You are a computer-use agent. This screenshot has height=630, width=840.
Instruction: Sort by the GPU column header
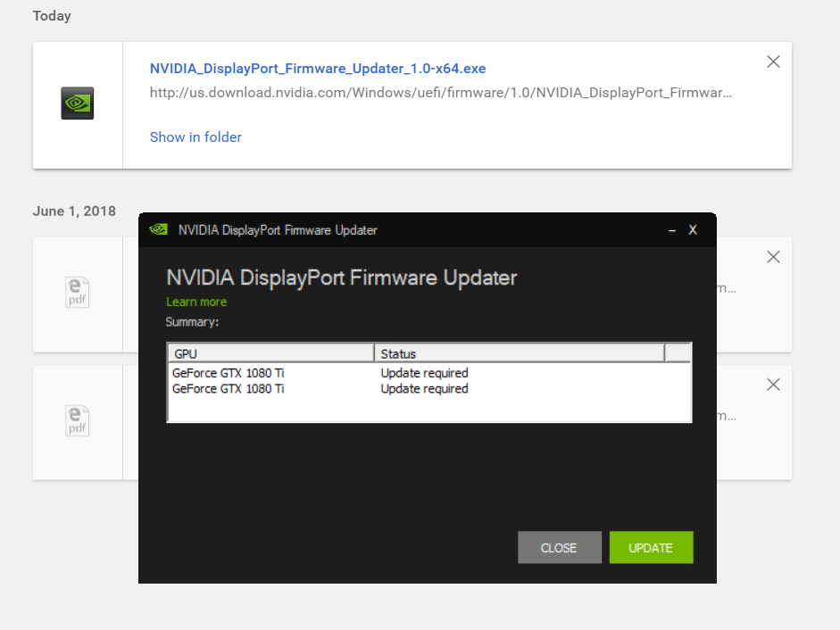click(x=270, y=353)
